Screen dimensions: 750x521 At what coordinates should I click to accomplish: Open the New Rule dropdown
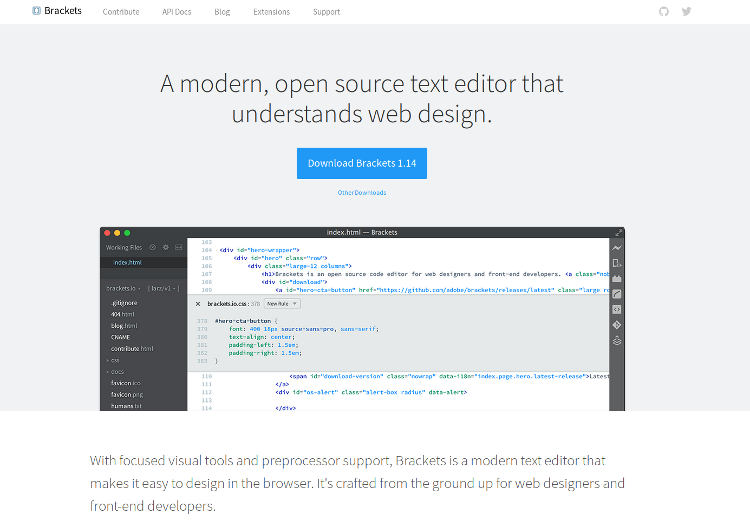pos(282,304)
